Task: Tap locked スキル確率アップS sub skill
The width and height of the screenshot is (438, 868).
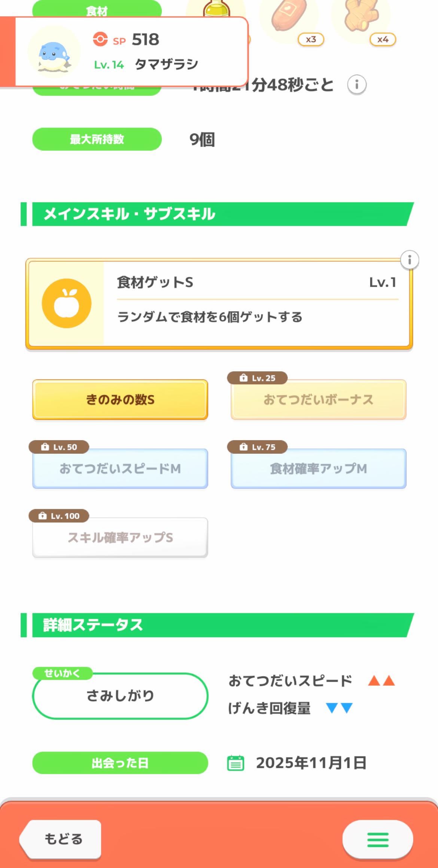Action: coord(120,538)
